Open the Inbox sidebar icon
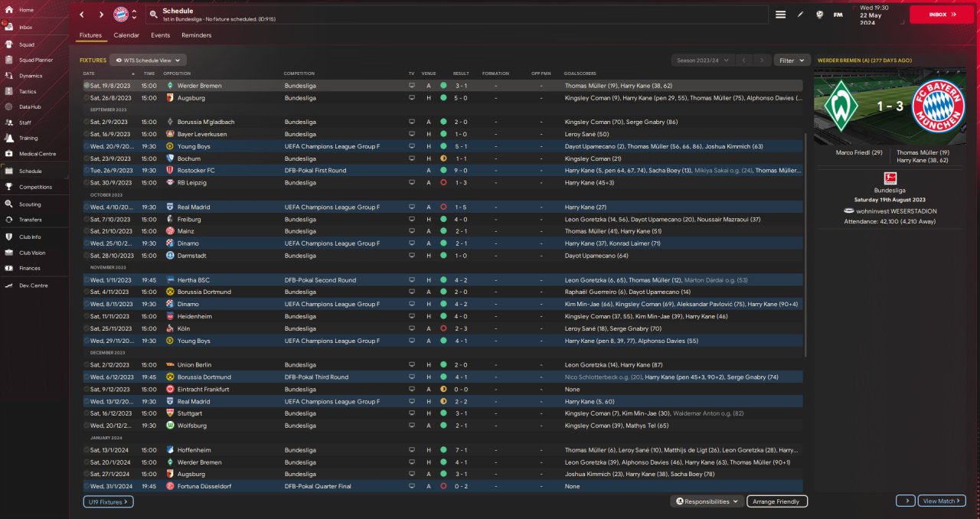Image resolution: width=980 pixels, height=519 pixels. pyautogui.click(x=8, y=27)
